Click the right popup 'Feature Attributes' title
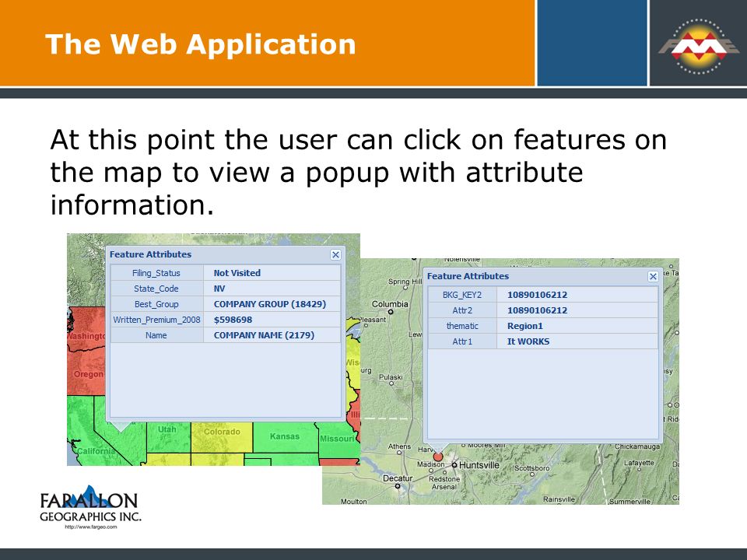Viewport: 747px width, 560px height. (468, 276)
